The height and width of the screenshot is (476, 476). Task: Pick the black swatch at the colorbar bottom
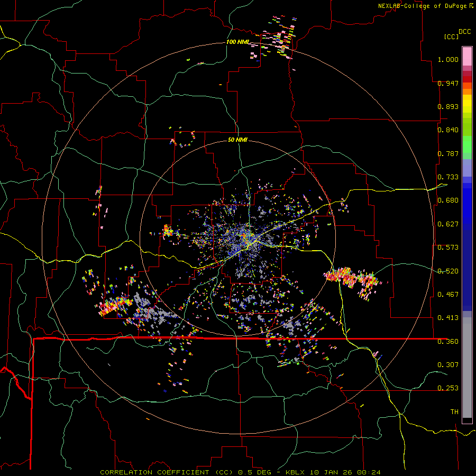pyautogui.click(x=467, y=420)
